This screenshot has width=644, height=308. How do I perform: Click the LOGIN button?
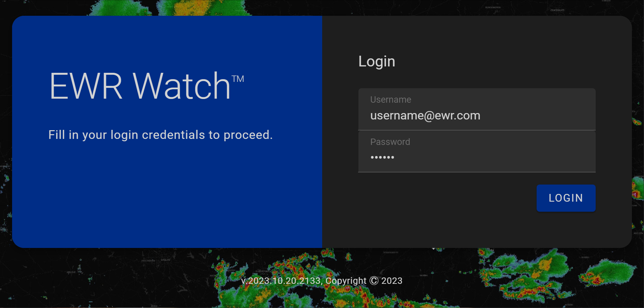click(566, 198)
